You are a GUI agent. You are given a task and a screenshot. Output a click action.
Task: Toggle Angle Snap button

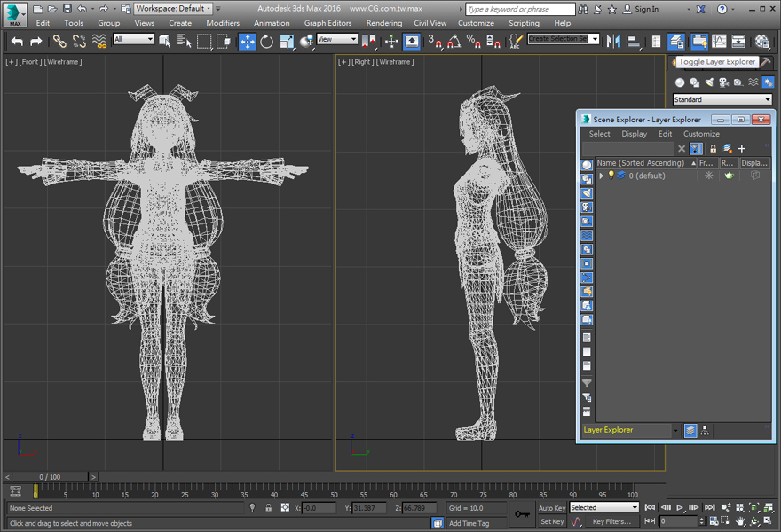(x=454, y=42)
